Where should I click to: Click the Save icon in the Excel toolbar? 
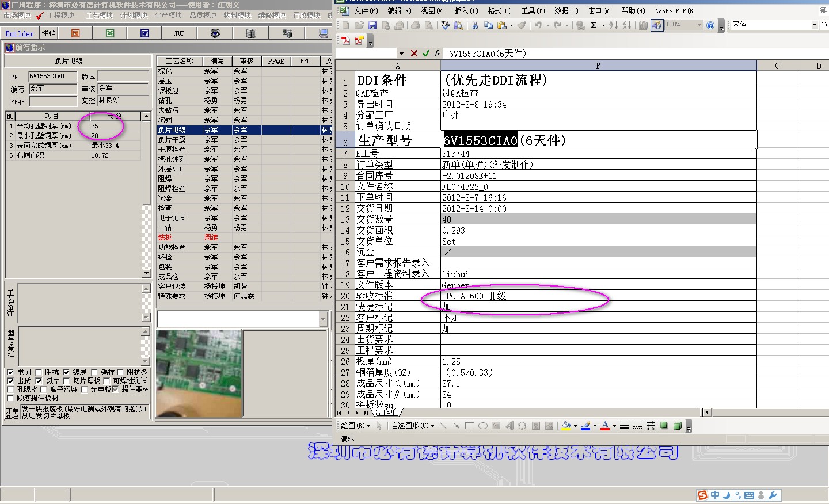372,25
